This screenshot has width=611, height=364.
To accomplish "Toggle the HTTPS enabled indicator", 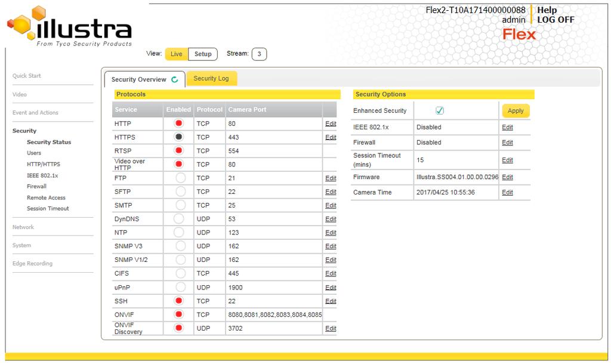I will coord(179,137).
